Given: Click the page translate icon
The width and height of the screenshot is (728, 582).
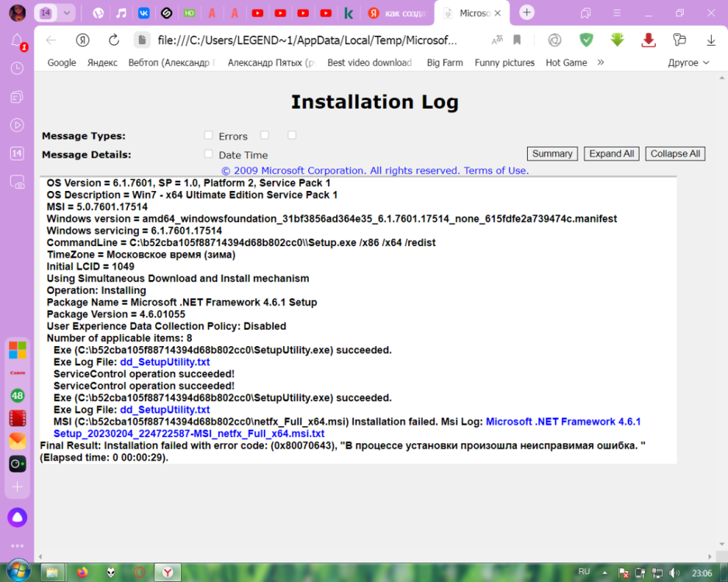Looking at the screenshot, I should click(497, 40).
